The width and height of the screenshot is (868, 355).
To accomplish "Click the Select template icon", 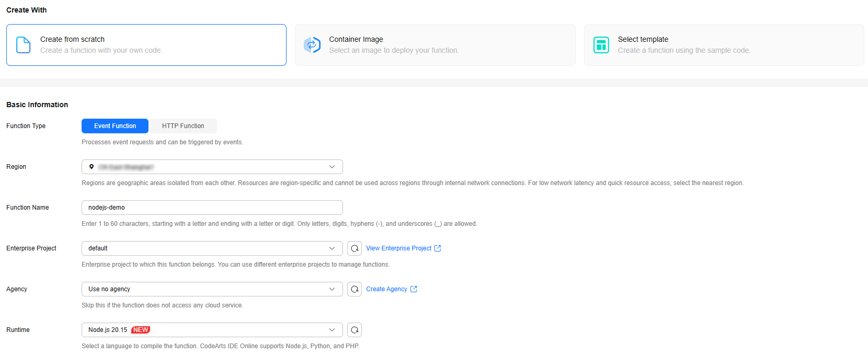I will tap(601, 45).
